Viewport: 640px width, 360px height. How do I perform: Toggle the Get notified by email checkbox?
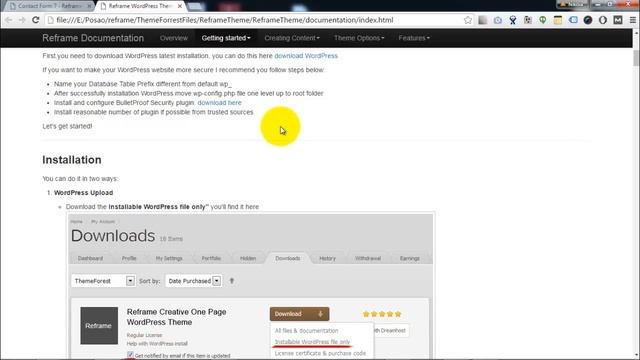click(130, 354)
